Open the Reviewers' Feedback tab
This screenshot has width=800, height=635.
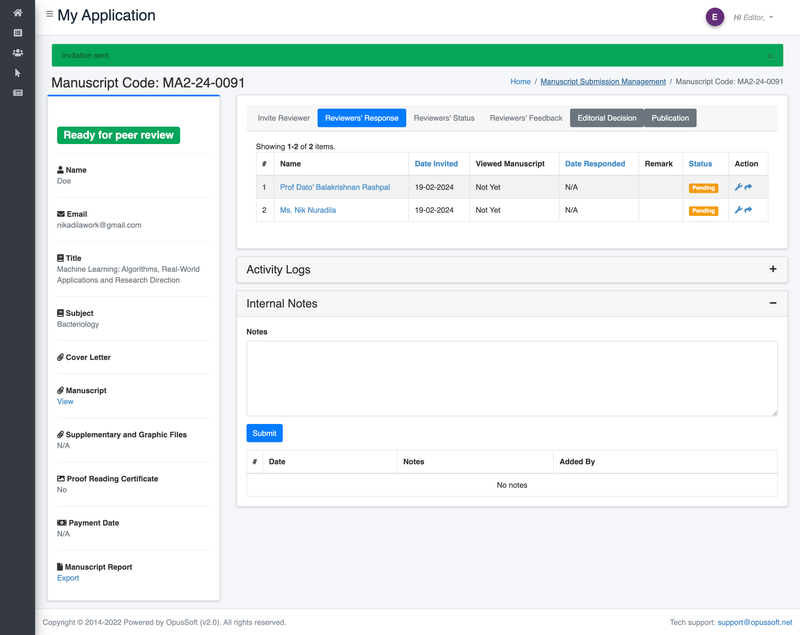tap(526, 118)
